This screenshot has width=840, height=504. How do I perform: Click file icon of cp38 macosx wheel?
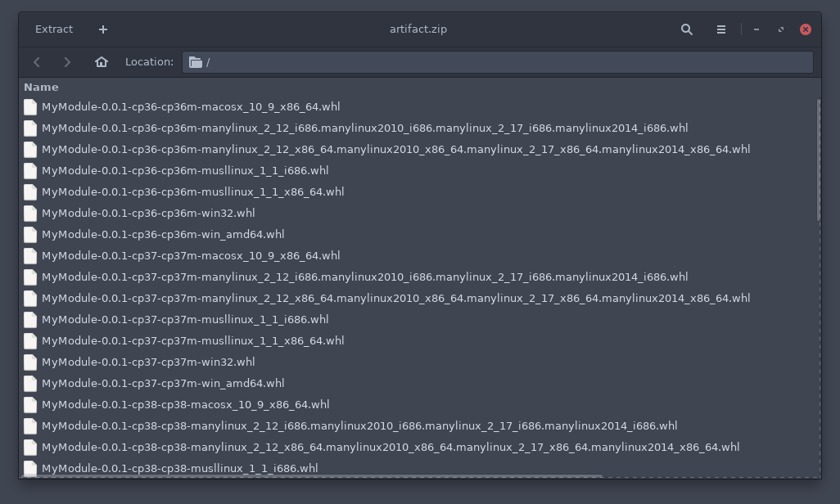(x=30, y=405)
